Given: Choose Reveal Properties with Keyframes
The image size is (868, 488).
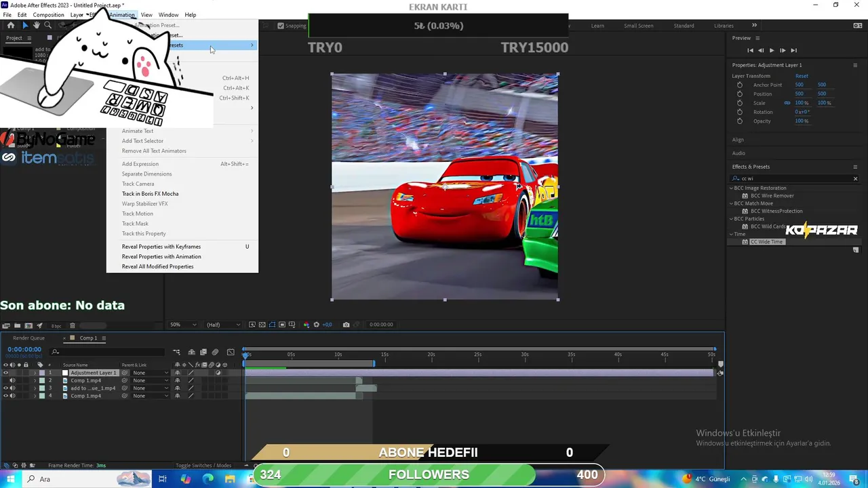Looking at the screenshot, I should click(x=161, y=247).
